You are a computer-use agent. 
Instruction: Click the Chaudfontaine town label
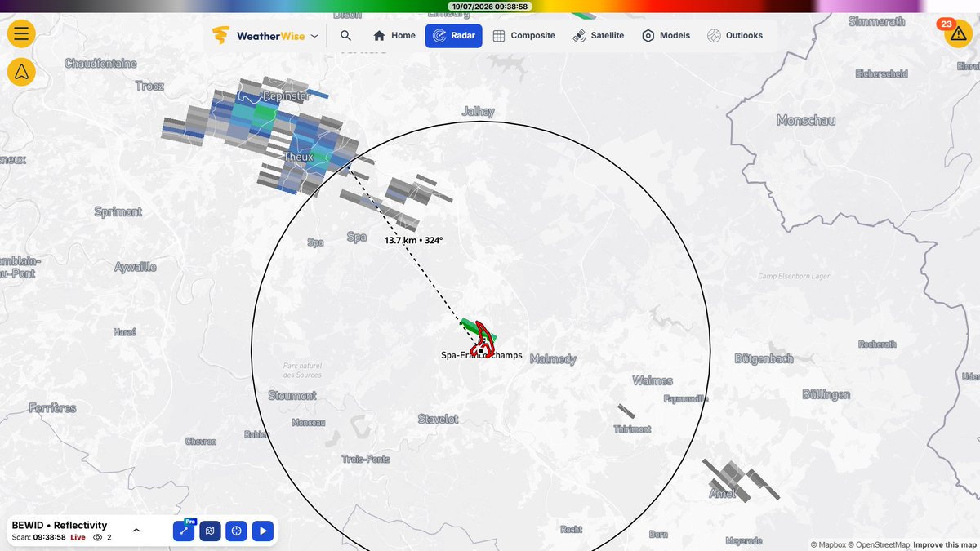point(100,63)
